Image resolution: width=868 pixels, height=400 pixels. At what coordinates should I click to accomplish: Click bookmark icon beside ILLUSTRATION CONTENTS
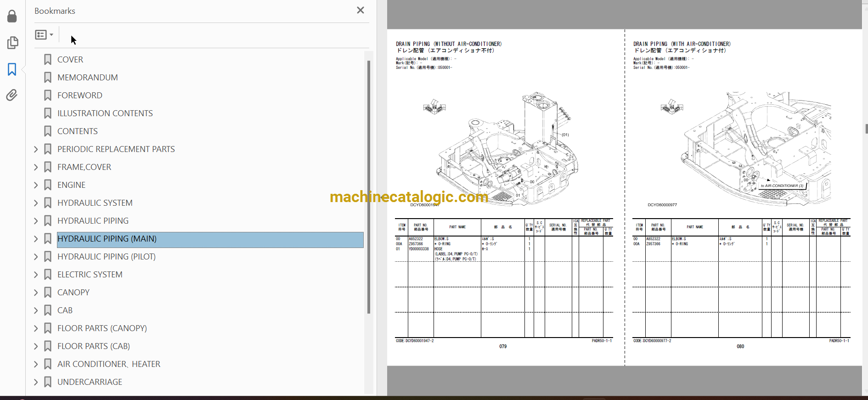48,113
